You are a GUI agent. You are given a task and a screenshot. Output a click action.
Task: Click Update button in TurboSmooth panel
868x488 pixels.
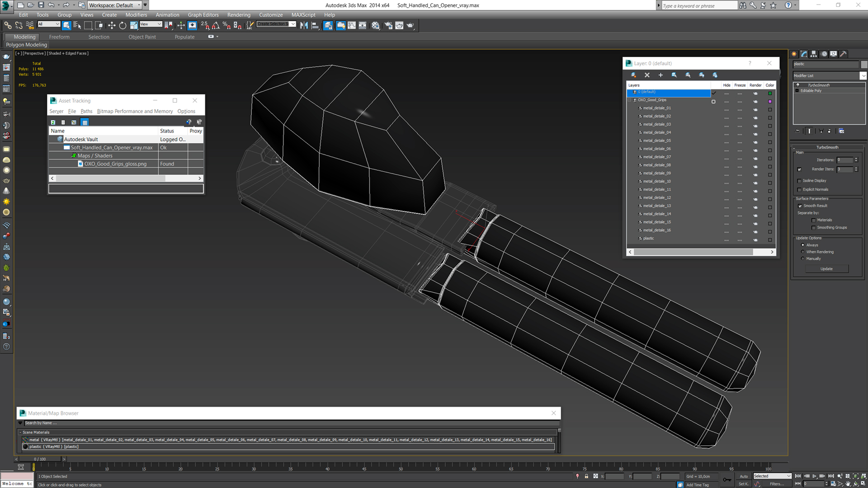[827, 268]
